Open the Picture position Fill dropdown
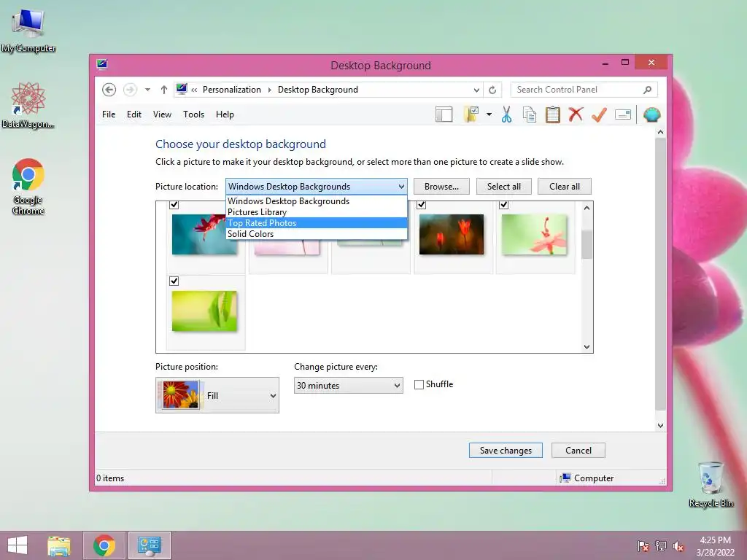 (217, 395)
